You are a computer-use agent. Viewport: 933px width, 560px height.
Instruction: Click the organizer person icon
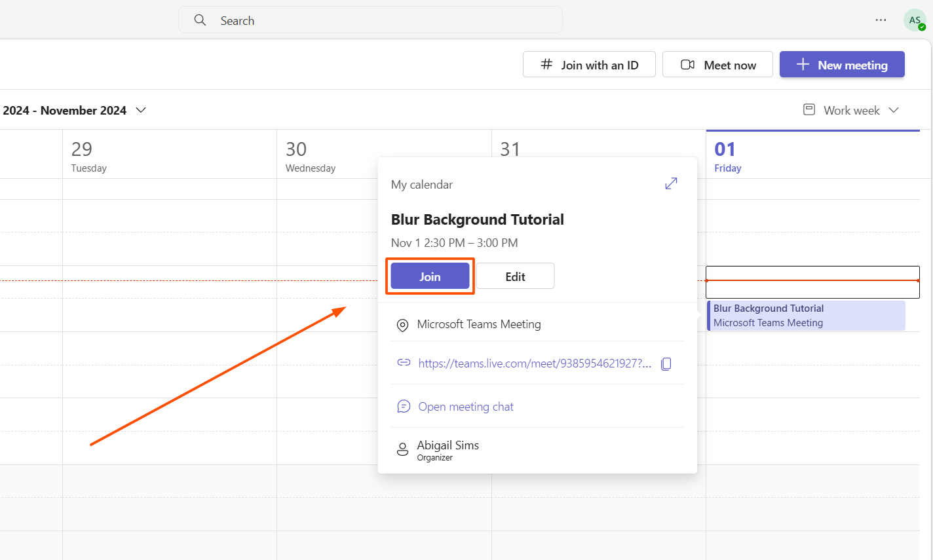coord(403,449)
